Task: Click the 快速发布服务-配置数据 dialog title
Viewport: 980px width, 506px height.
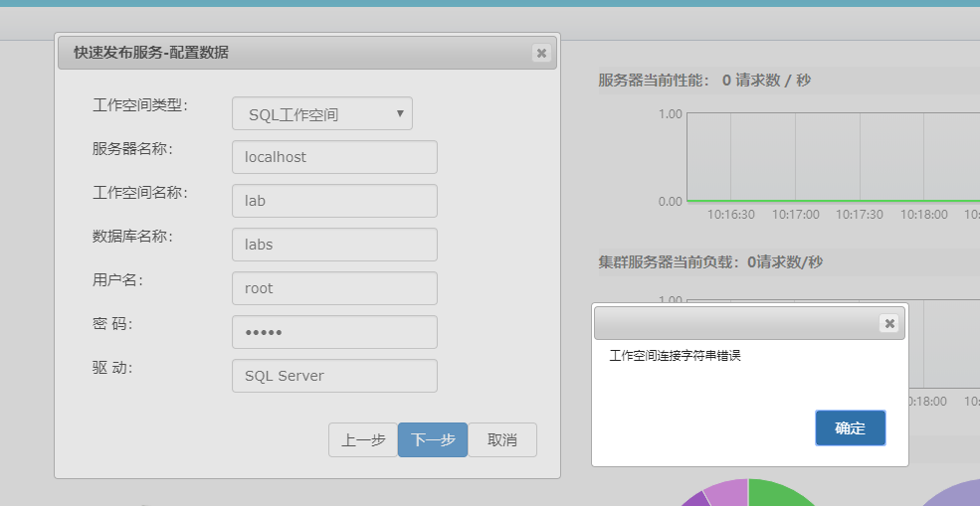Action: [151, 53]
